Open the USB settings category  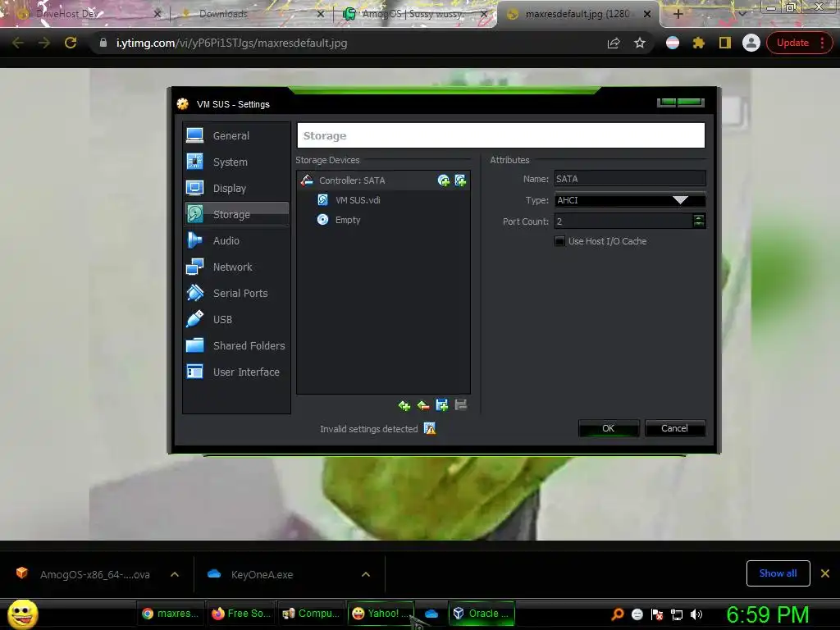tap(235, 319)
